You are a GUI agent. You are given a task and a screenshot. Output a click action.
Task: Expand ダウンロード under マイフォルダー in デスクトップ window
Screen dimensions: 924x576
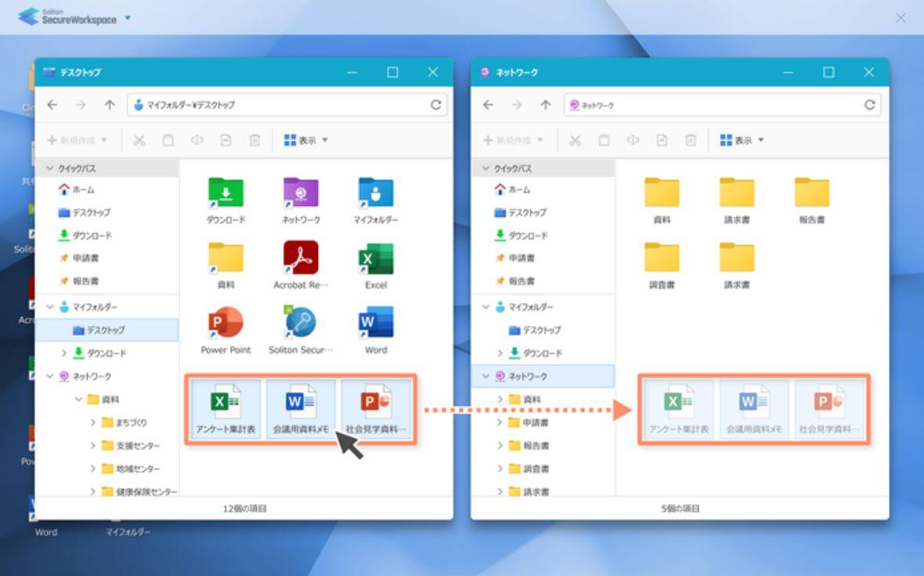click(63, 353)
